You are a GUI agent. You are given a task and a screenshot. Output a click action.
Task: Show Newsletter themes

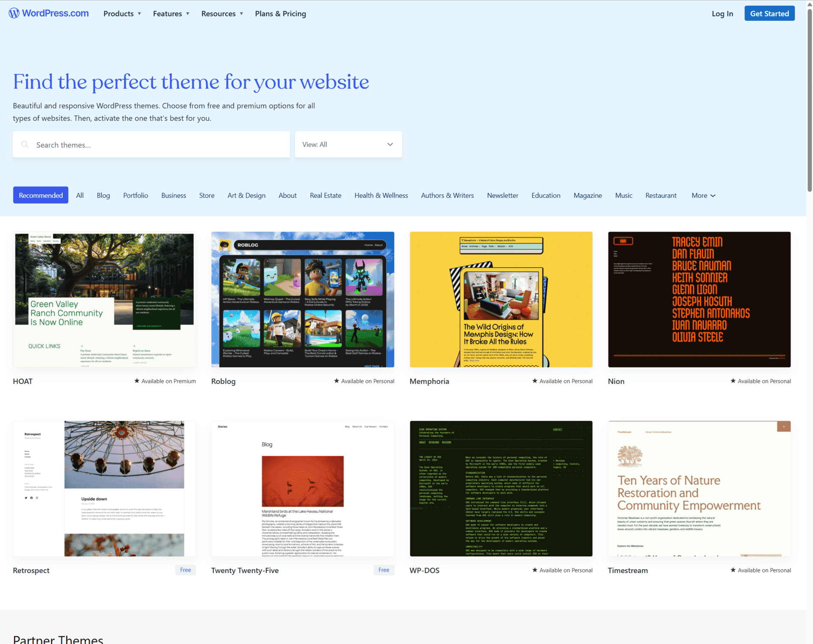click(503, 195)
